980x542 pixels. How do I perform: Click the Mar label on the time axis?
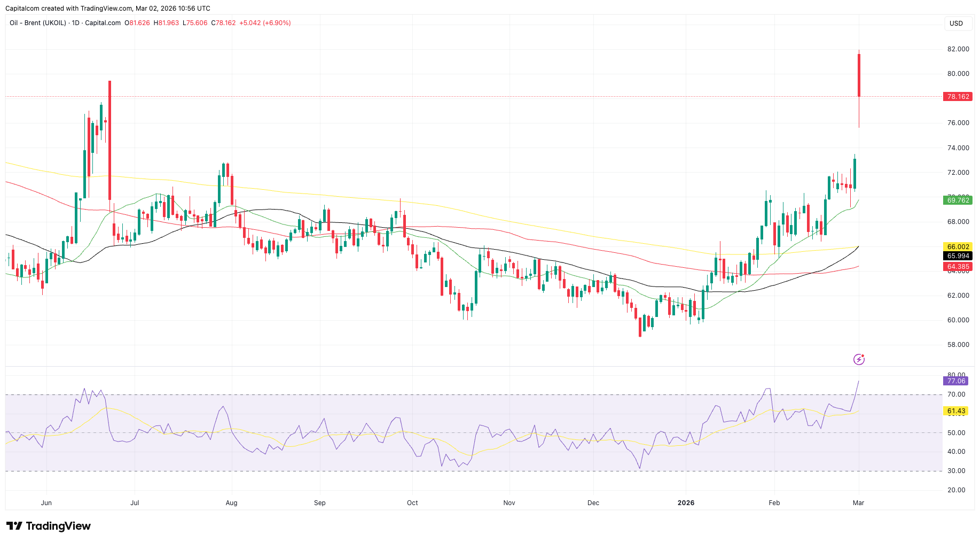pos(858,503)
